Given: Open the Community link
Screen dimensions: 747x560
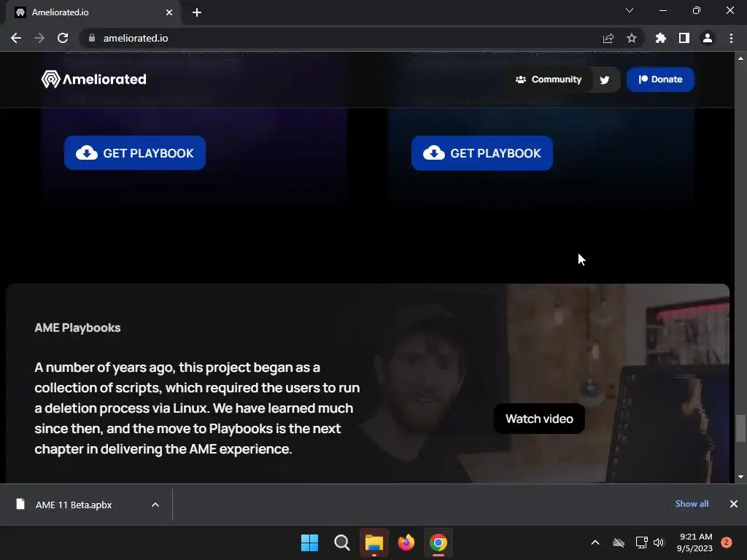Looking at the screenshot, I should tap(549, 79).
